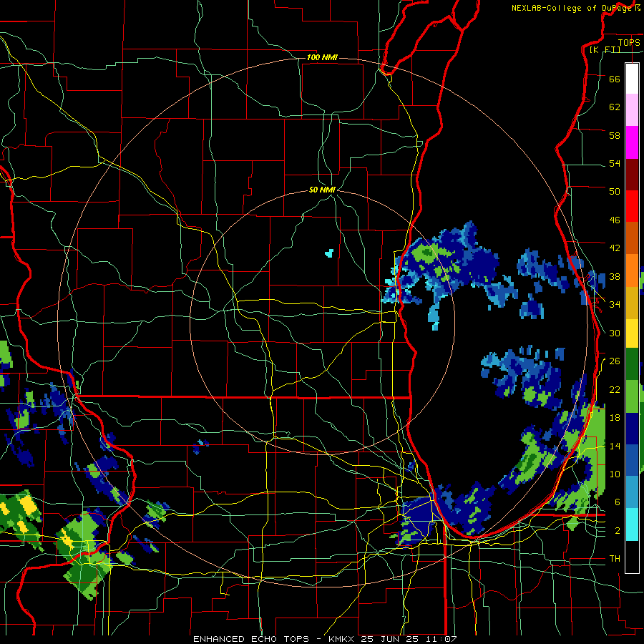Click the legend value "10"

point(615,474)
